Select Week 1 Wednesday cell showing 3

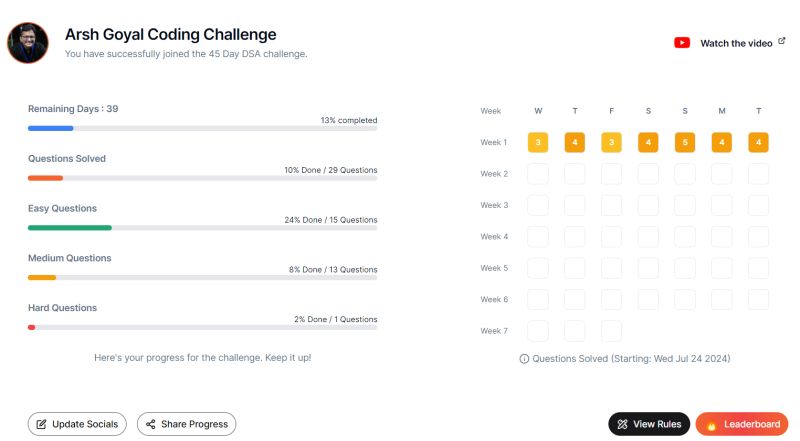pos(538,142)
